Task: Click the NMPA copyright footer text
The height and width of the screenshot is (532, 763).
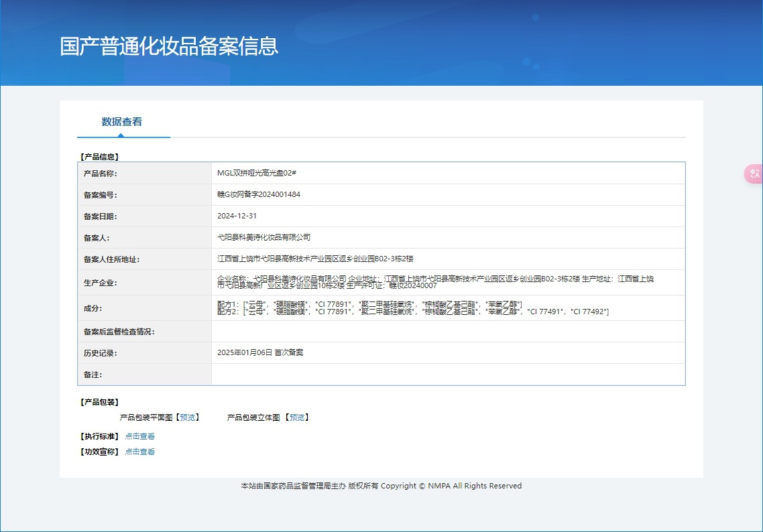Action: 381,486
